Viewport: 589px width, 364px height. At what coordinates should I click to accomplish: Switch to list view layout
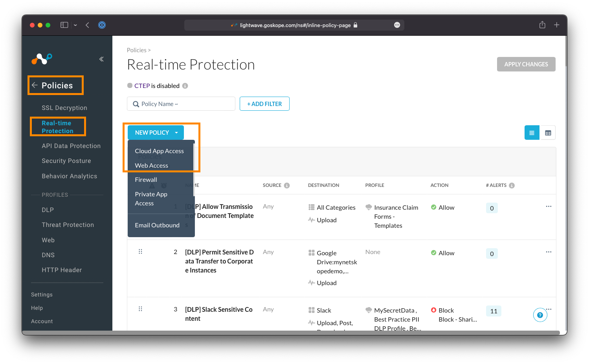532,133
